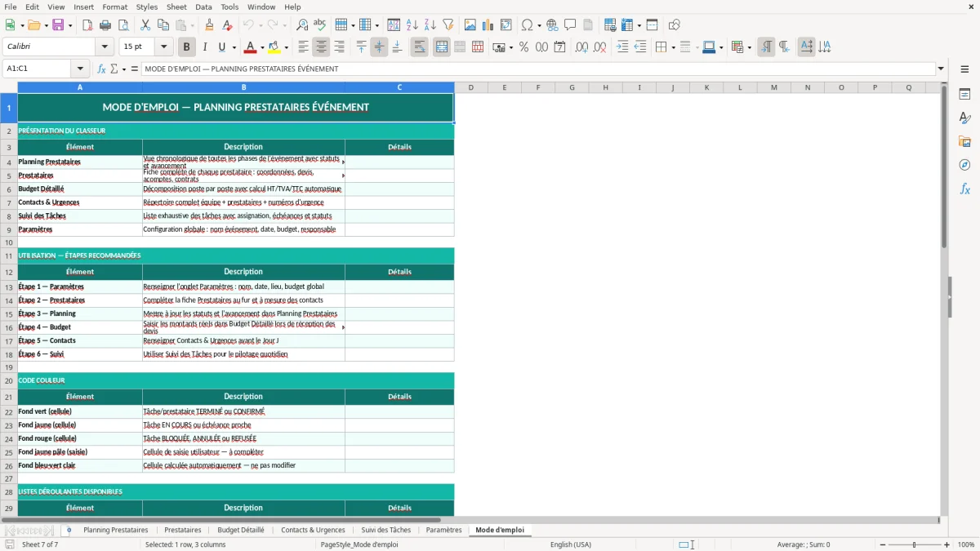Viewport: 980px width, 551px height.
Task: Open the Format menu
Action: (x=115, y=7)
